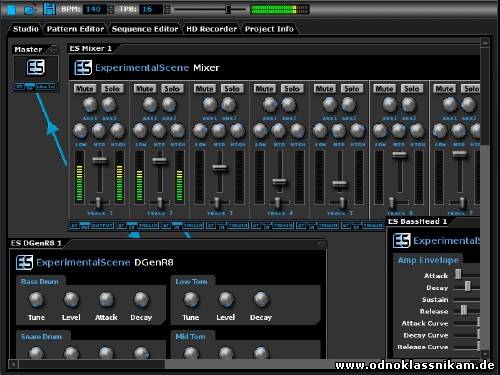Click the track 2 pan slider handle
Screen dimensions: 500x375
point(160,202)
